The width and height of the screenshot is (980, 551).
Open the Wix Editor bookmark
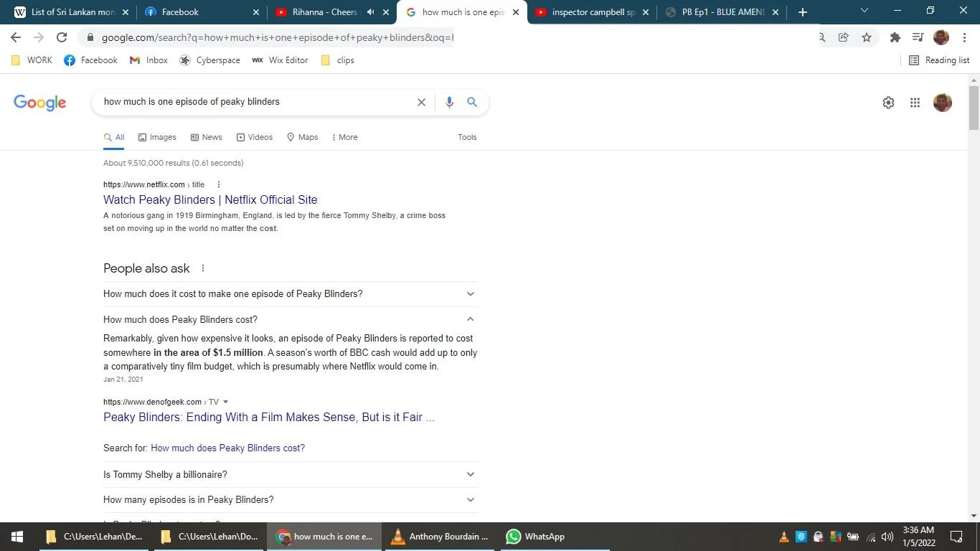(280, 60)
